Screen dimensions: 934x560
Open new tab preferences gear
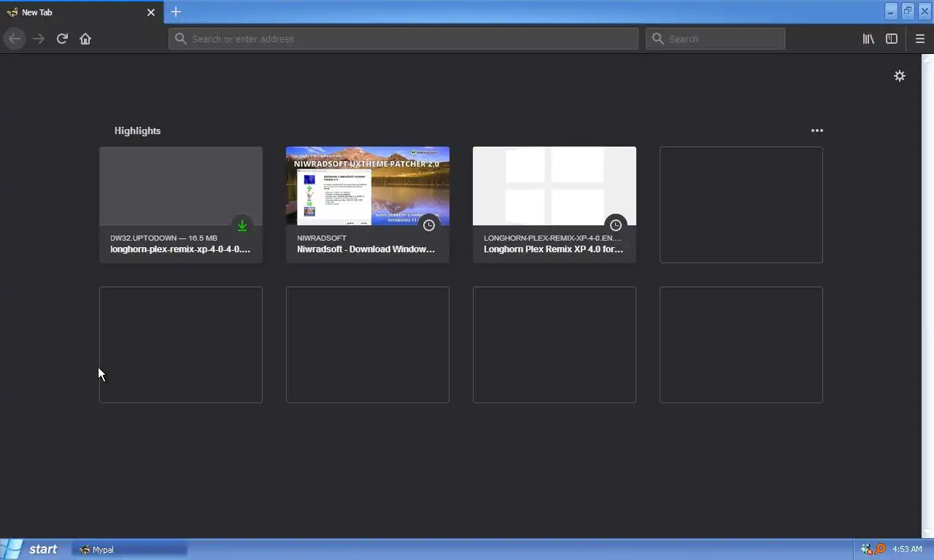point(900,76)
